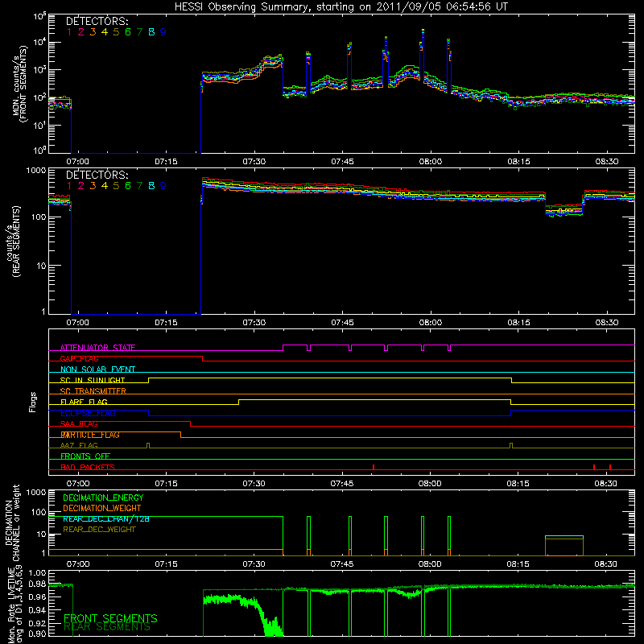Click the 0.98 tick on livetime axis
The height and width of the screenshot is (644, 644).
[37, 584]
